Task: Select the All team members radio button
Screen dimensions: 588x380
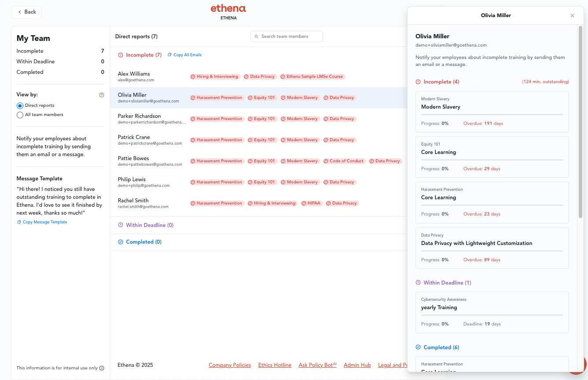Action: click(x=20, y=115)
